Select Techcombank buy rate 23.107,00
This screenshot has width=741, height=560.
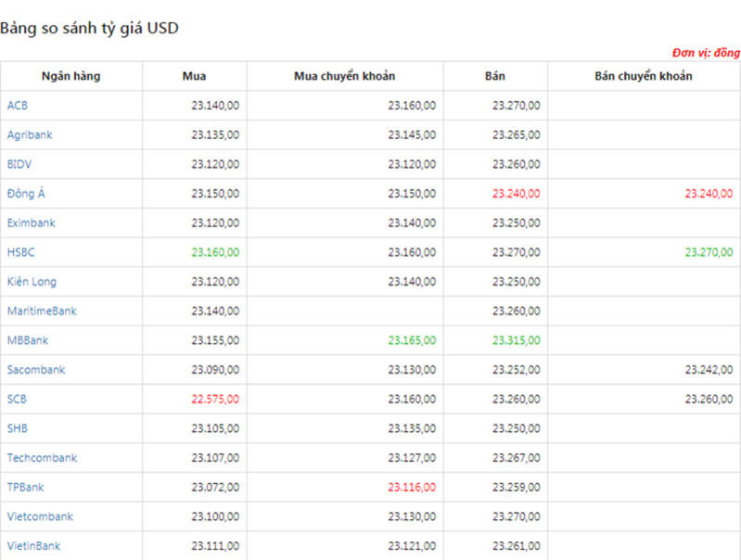pos(215,457)
